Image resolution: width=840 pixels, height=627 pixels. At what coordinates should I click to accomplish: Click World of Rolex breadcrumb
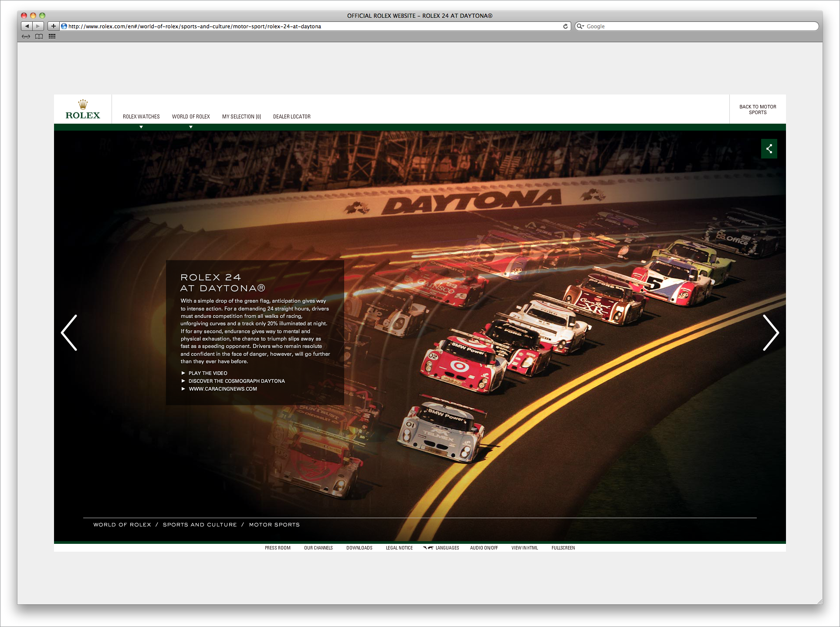pyautogui.click(x=122, y=525)
